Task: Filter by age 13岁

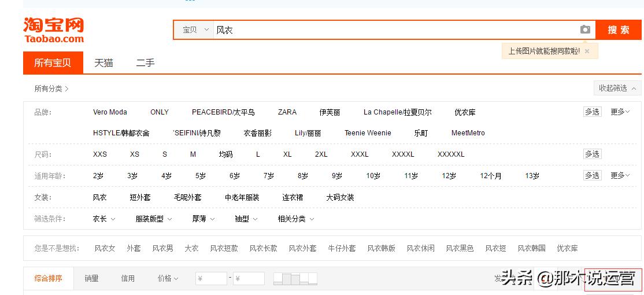Action: click(532, 176)
